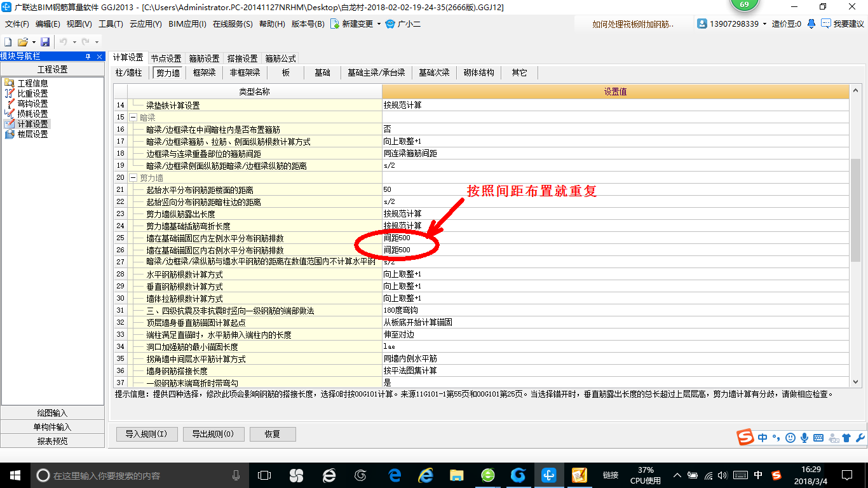Click Task View taskbar icon

coord(264,475)
